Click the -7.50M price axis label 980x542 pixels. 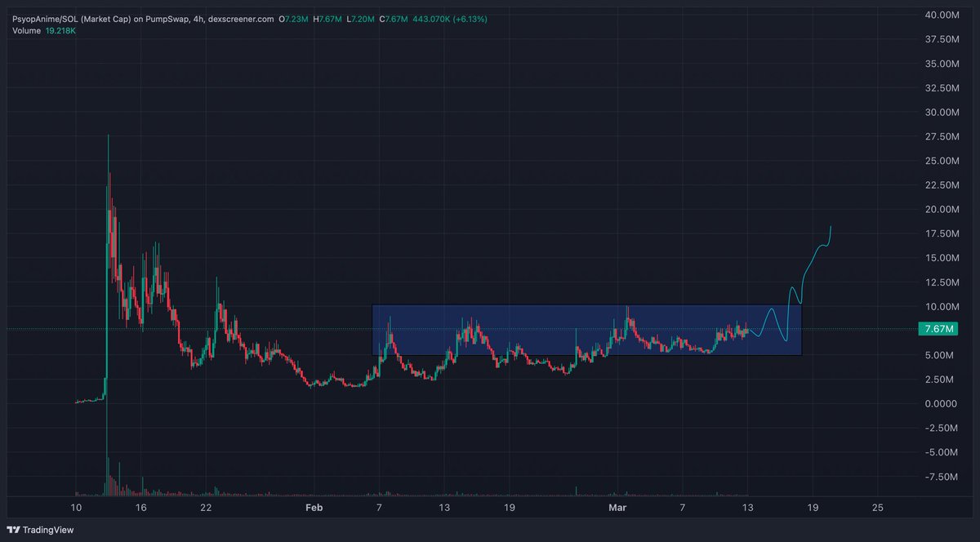942,477
